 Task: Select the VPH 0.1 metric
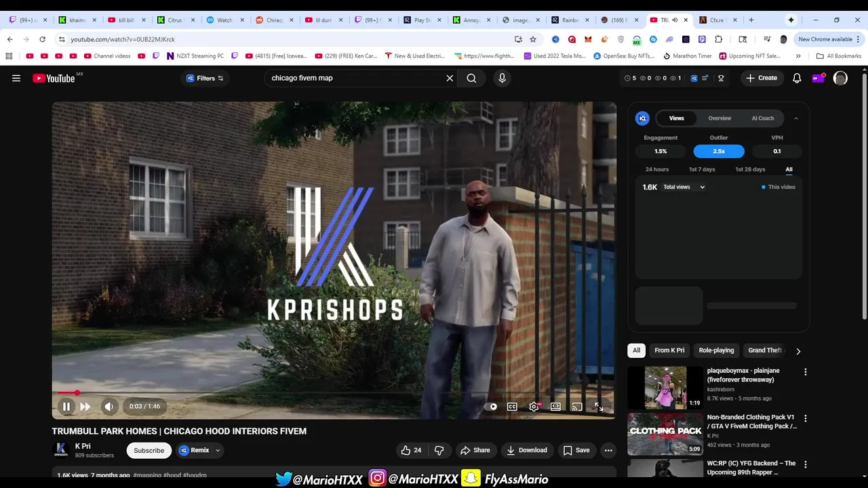[777, 151]
